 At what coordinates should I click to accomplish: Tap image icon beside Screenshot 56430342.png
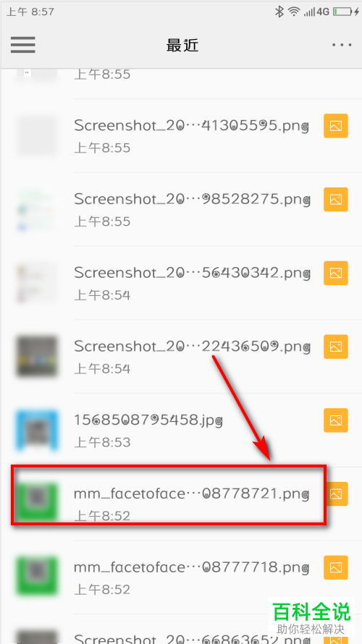tap(336, 273)
